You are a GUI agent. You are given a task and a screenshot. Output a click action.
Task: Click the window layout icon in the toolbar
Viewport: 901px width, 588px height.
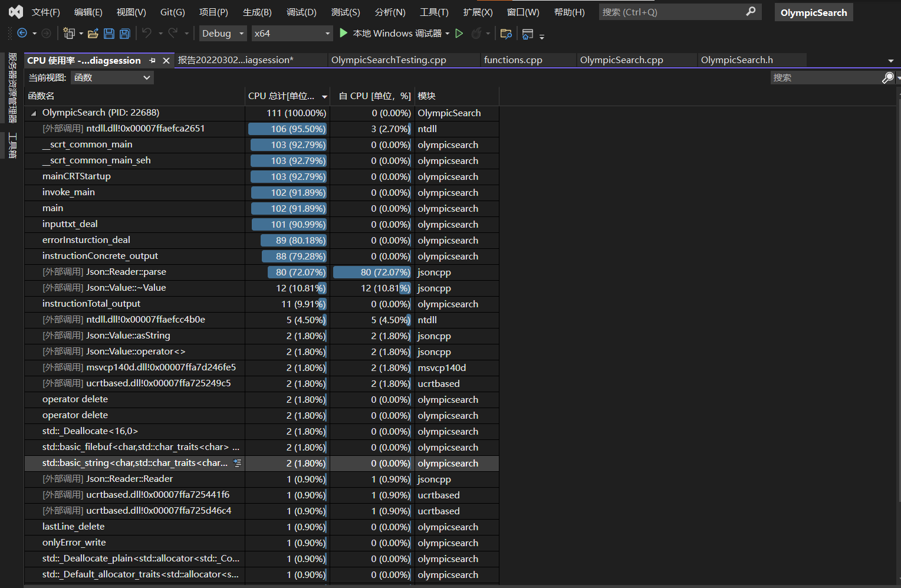tap(528, 34)
